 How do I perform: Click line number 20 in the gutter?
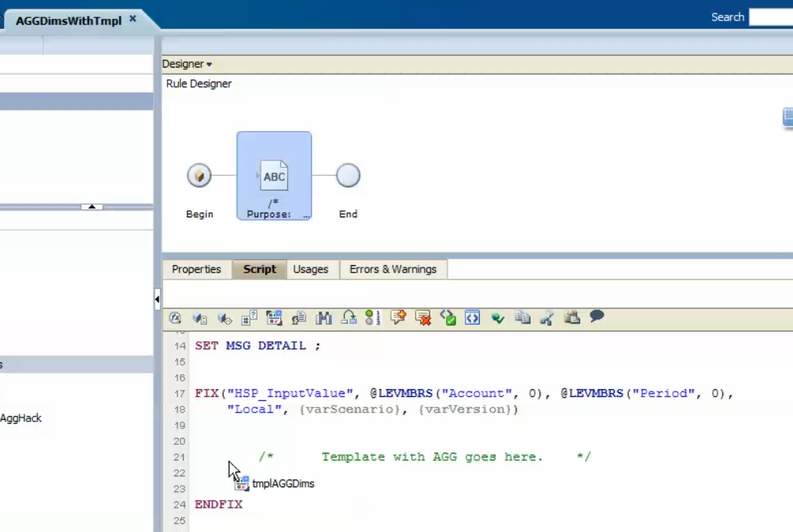point(180,441)
